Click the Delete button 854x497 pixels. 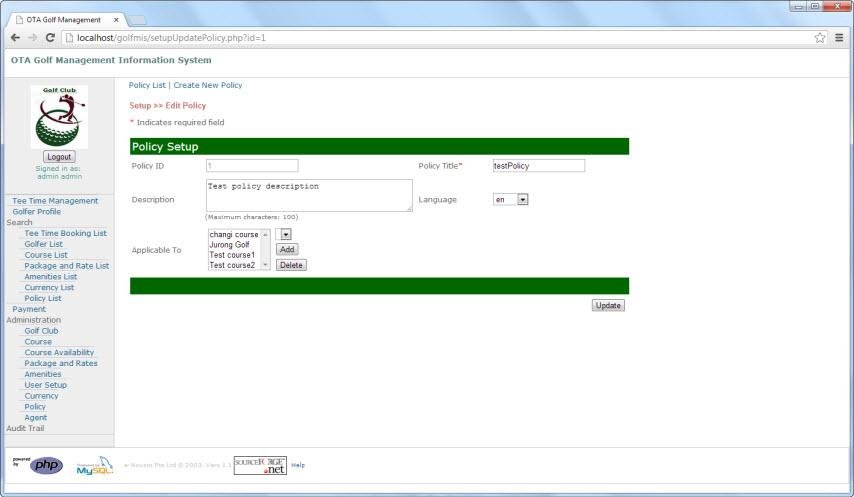click(x=291, y=265)
